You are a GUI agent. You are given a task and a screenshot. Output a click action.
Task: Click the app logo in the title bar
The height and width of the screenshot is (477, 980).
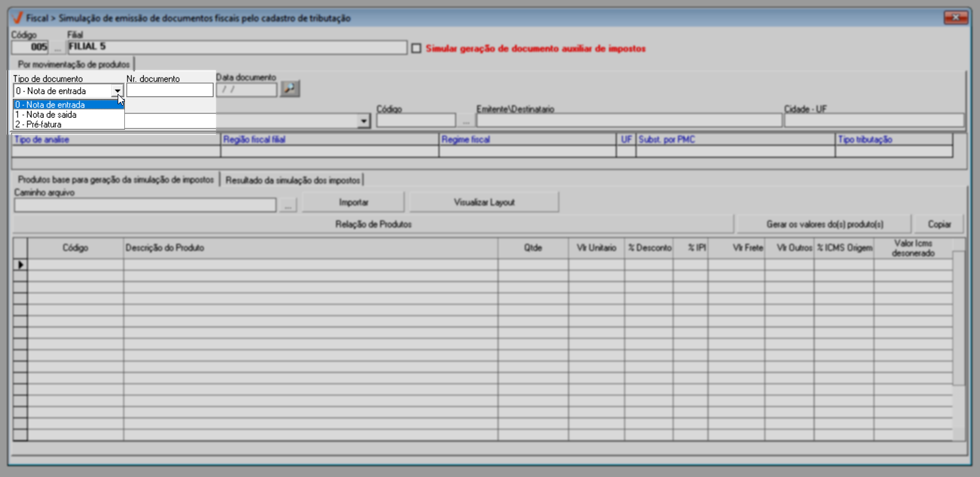18,18
